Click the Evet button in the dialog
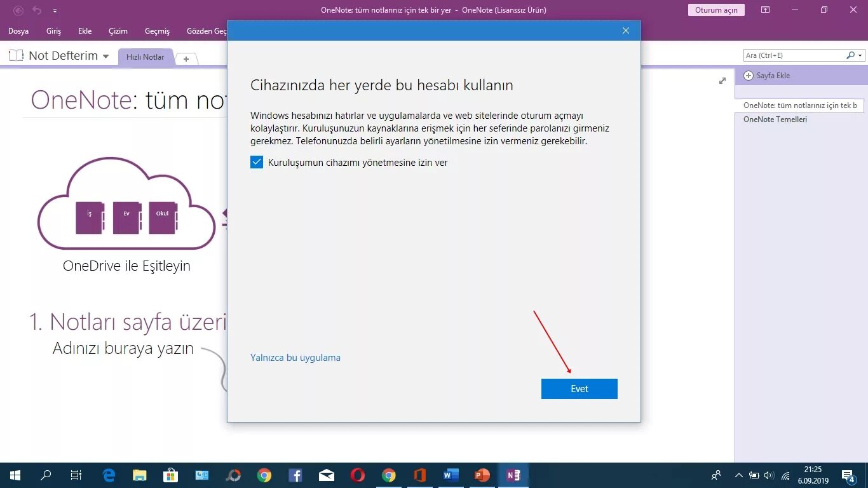This screenshot has width=868, height=488. [x=579, y=389]
